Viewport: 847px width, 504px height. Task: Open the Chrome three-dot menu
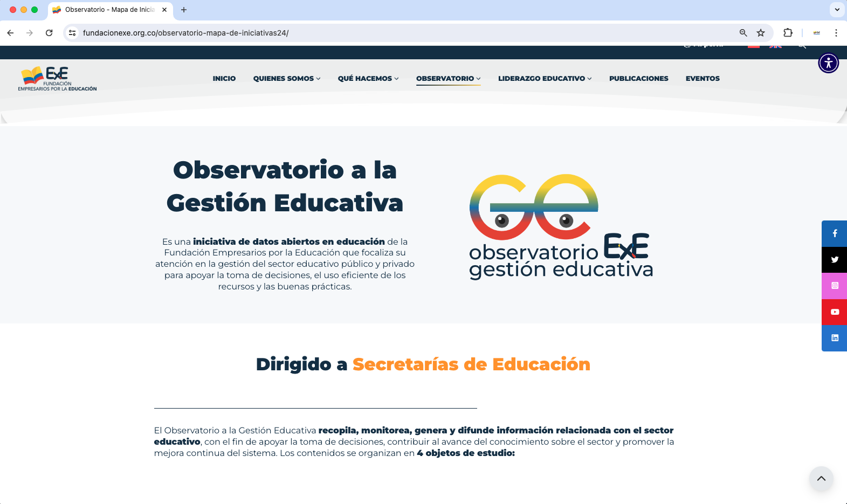point(836,33)
